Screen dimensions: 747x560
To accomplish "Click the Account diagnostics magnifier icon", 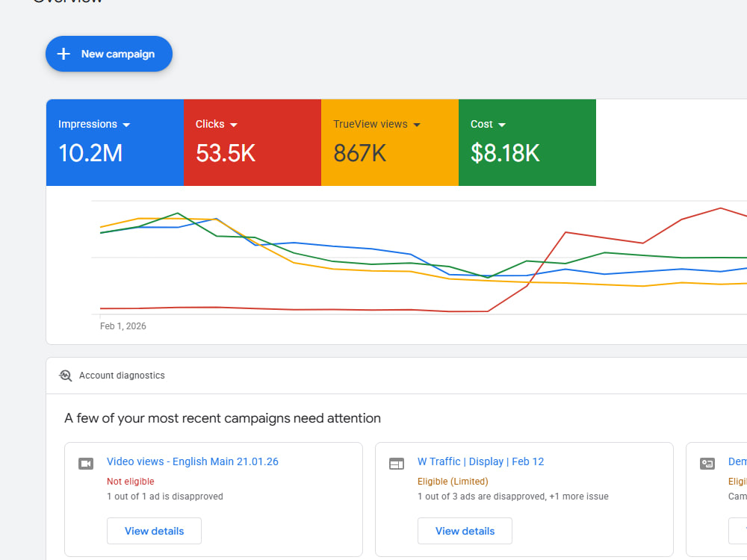I will [x=65, y=376].
